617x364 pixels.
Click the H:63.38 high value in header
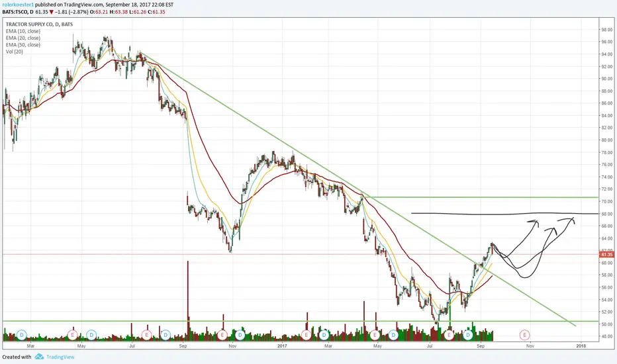(119, 12)
